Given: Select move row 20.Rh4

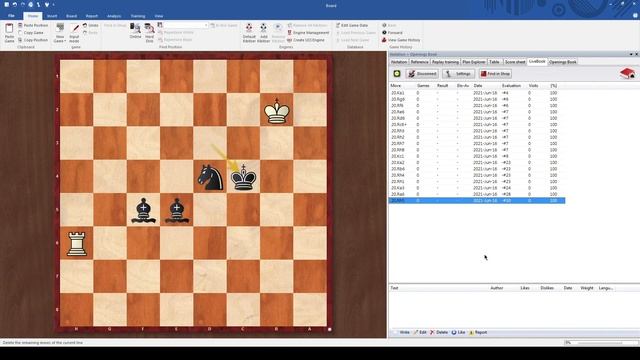Looking at the screenshot, I should [x=477, y=175].
